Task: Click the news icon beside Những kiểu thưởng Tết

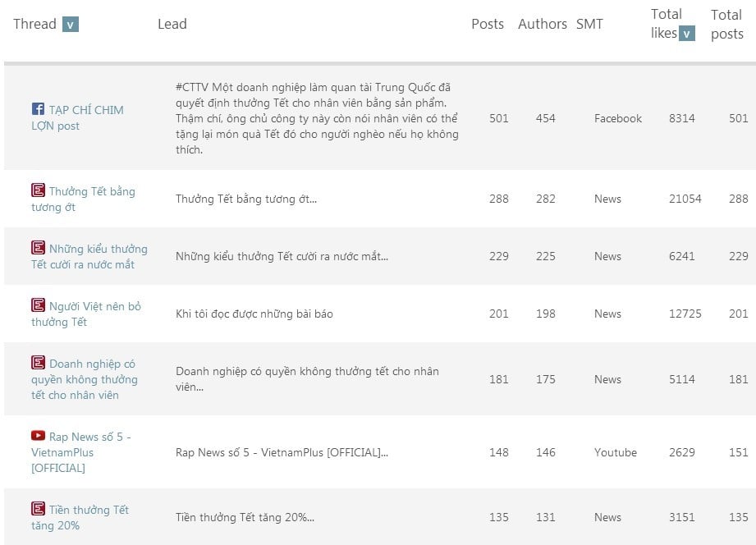Action: click(x=38, y=247)
